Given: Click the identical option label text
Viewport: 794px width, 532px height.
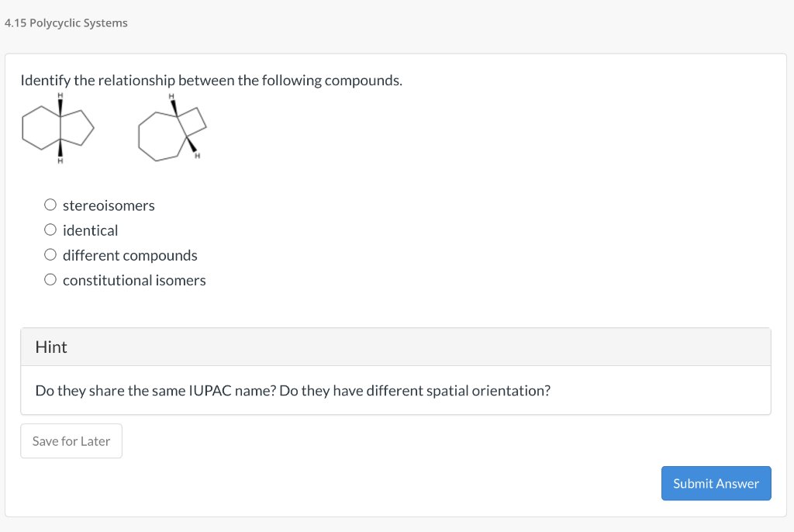Looking at the screenshot, I should (91, 230).
